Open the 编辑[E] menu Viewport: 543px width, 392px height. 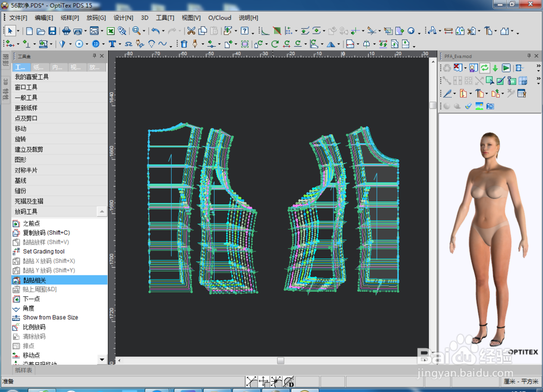point(44,18)
